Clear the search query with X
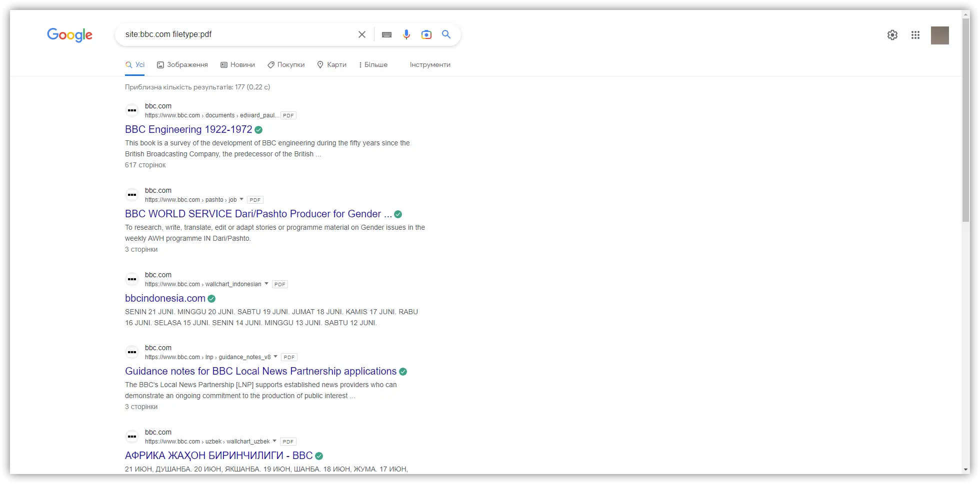 [x=362, y=34]
